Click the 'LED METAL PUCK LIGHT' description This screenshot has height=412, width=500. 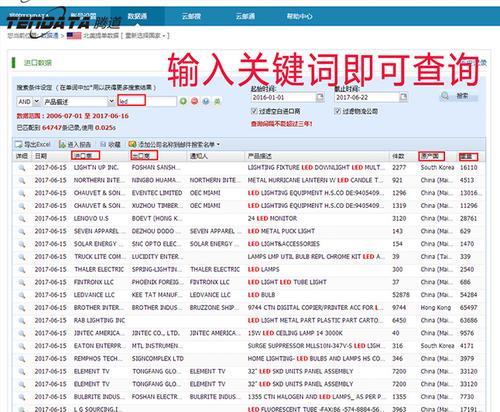click(x=281, y=231)
